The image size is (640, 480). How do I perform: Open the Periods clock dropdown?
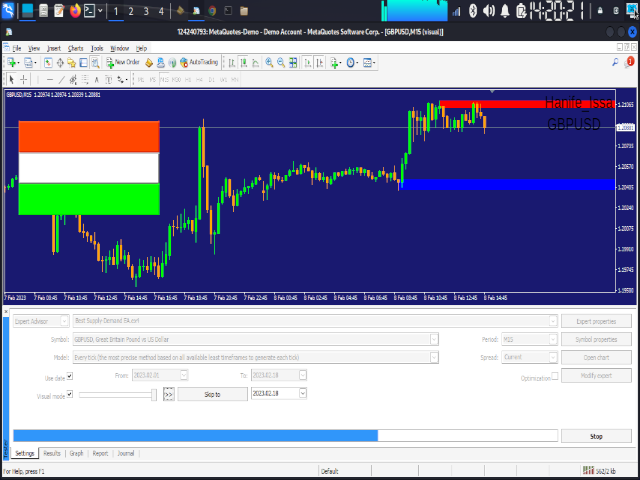(352, 62)
